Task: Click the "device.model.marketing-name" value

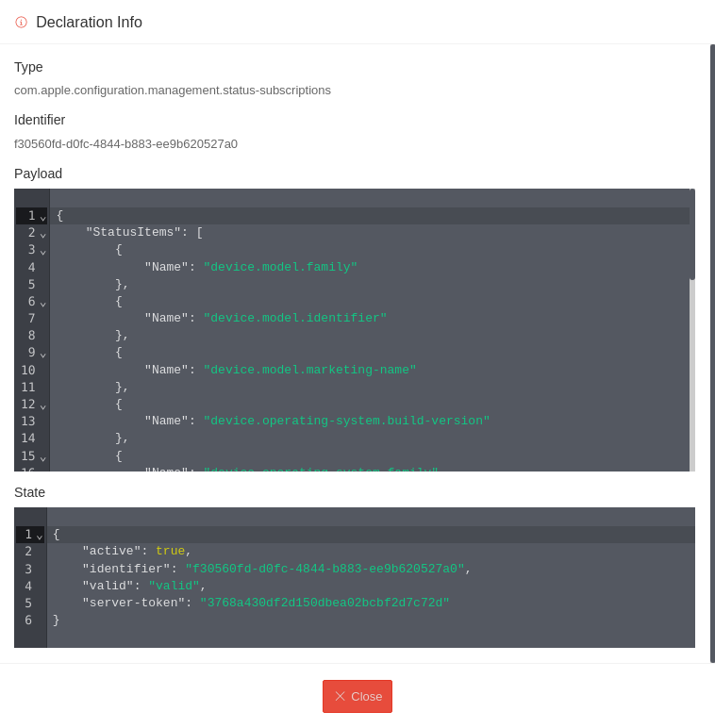Action: [x=309, y=371]
